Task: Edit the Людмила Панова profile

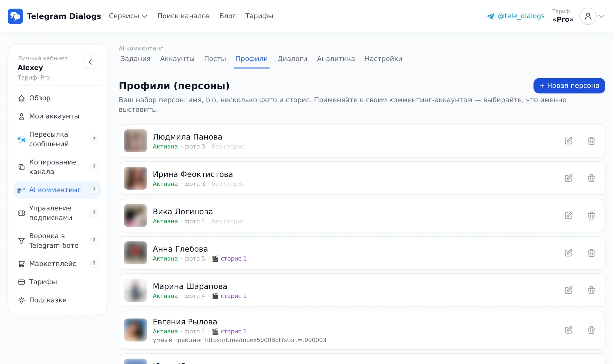Action: (x=568, y=141)
